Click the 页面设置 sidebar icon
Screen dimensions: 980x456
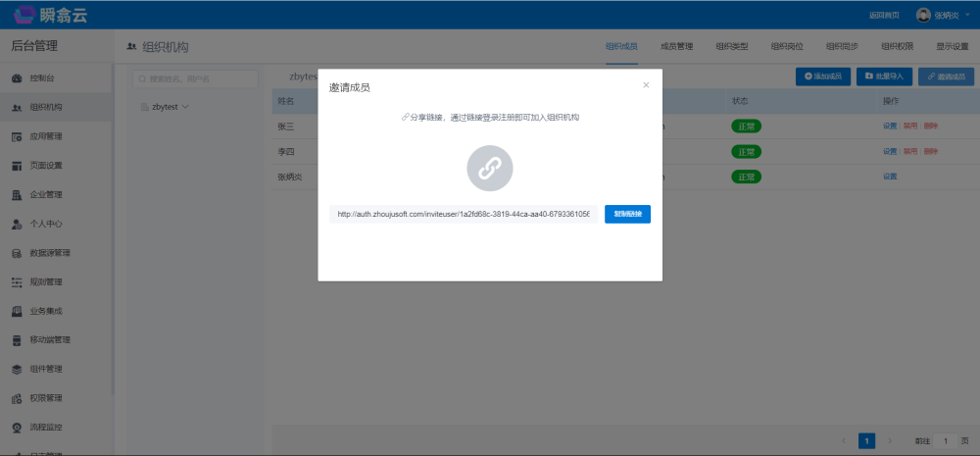coord(17,166)
